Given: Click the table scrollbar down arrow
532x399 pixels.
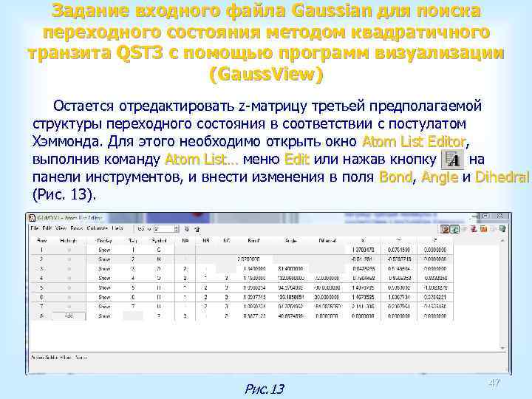Looking at the screenshot, I should [503, 348].
